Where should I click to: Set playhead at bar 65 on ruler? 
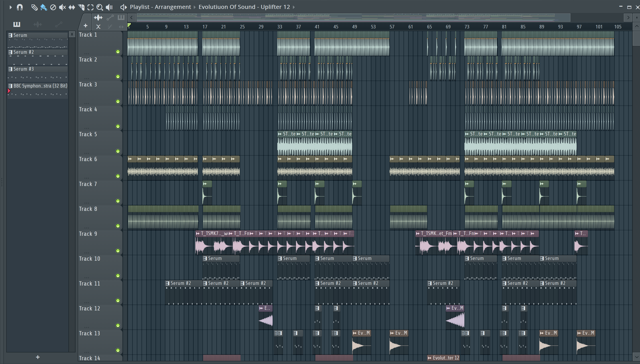pos(429,27)
